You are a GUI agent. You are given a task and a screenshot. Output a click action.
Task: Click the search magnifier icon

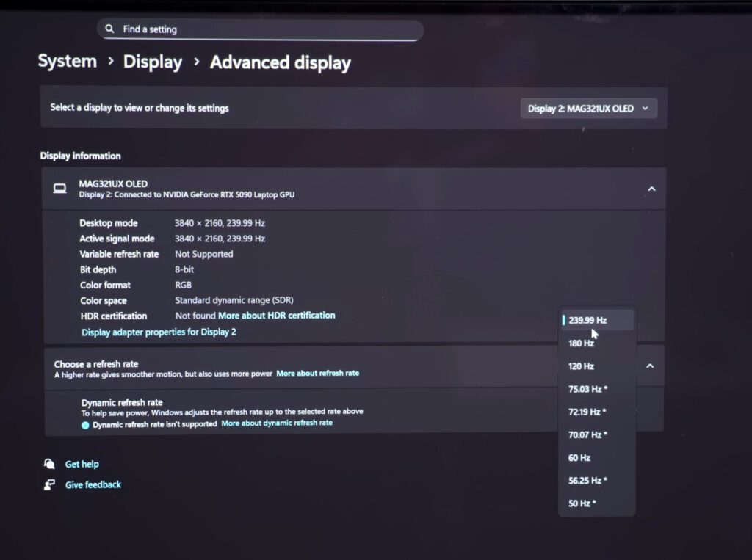point(109,29)
